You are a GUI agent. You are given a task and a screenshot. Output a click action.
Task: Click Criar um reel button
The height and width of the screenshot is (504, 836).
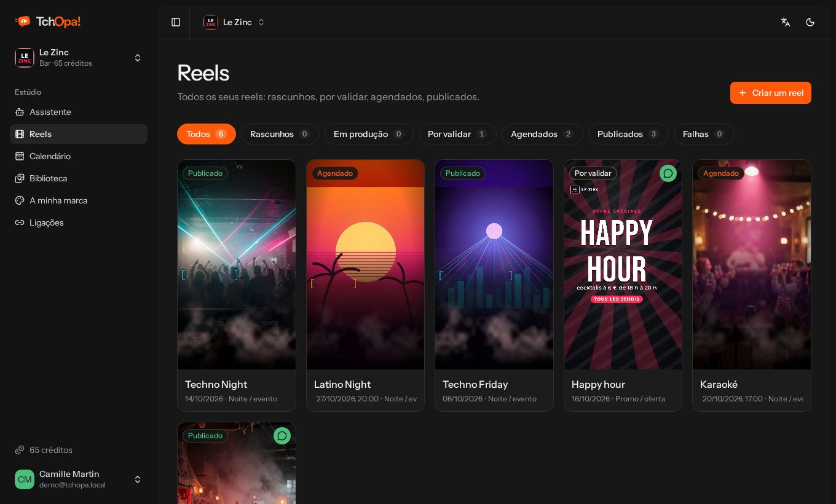pos(771,93)
